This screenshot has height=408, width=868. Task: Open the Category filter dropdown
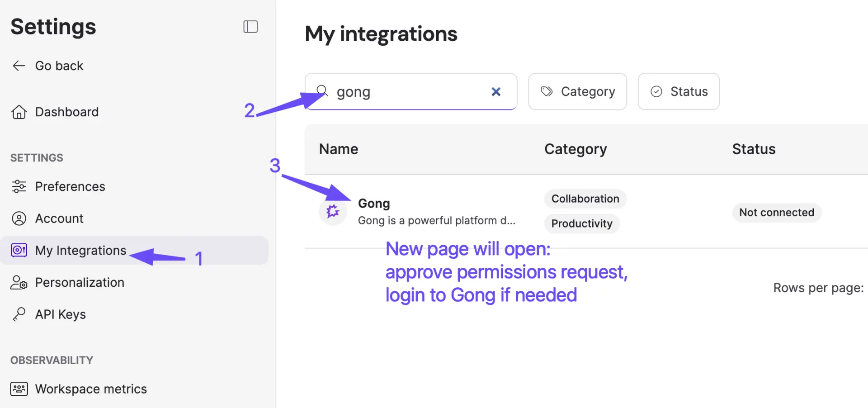[x=577, y=91]
